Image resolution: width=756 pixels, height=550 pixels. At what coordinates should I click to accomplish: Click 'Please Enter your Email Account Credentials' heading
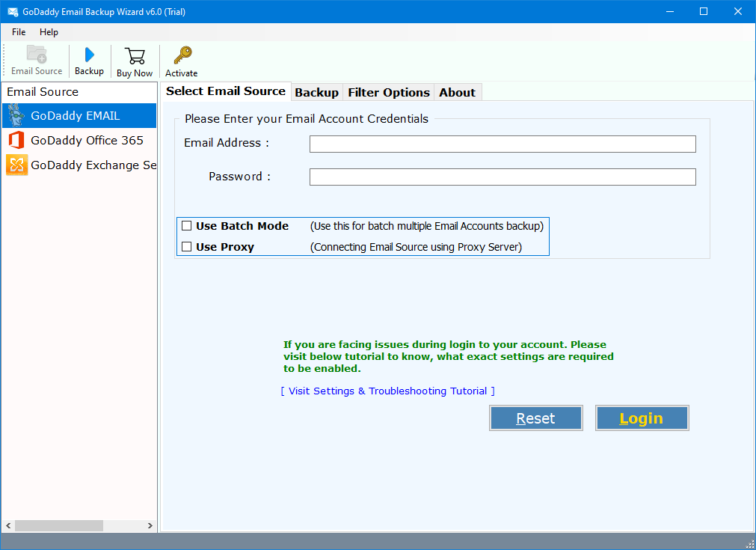pyautogui.click(x=307, y=119)
